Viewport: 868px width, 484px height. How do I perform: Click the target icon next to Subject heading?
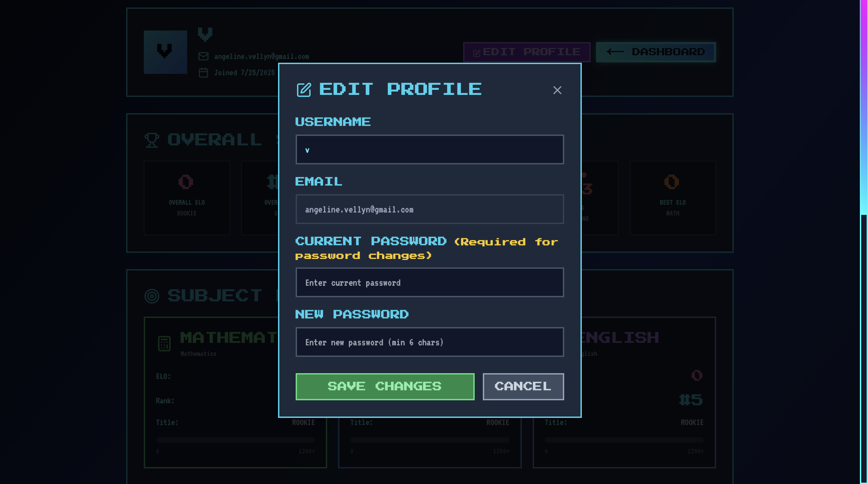pos(152,296)
